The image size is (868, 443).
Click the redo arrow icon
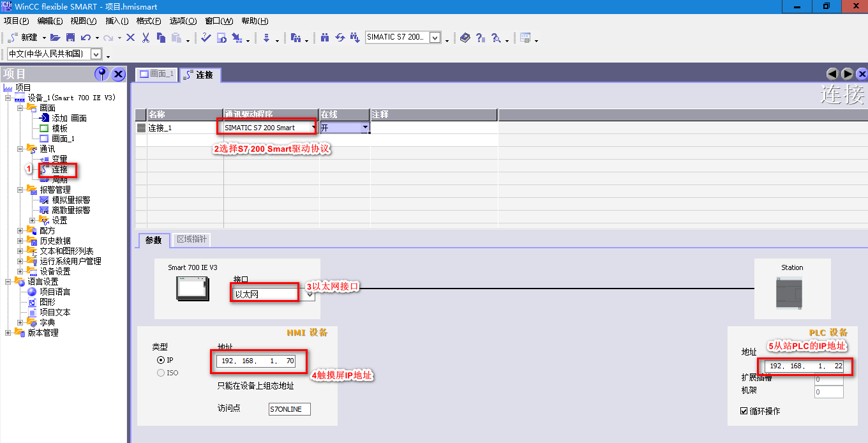click(x=108, y=38)
